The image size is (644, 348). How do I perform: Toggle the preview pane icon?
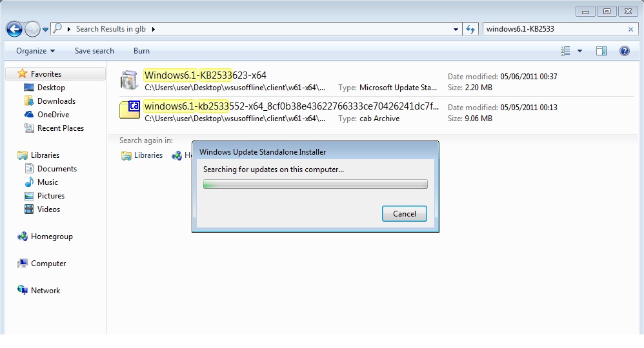pos(601,51)
